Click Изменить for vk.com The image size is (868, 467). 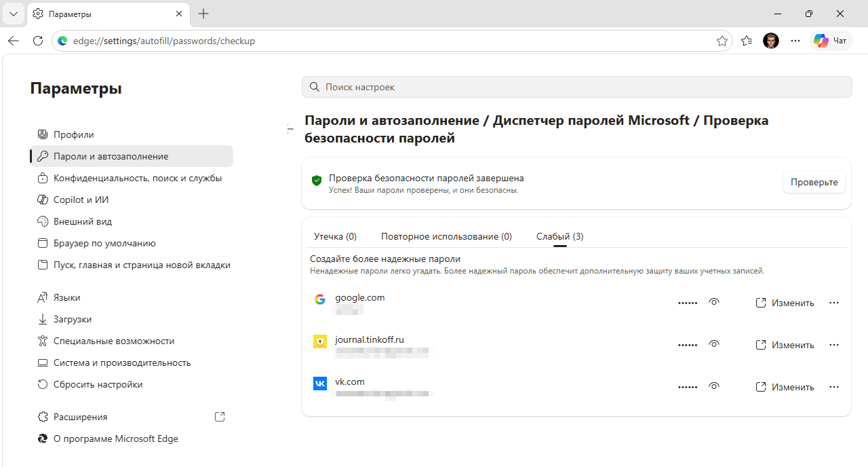click(x=785, y=387)
